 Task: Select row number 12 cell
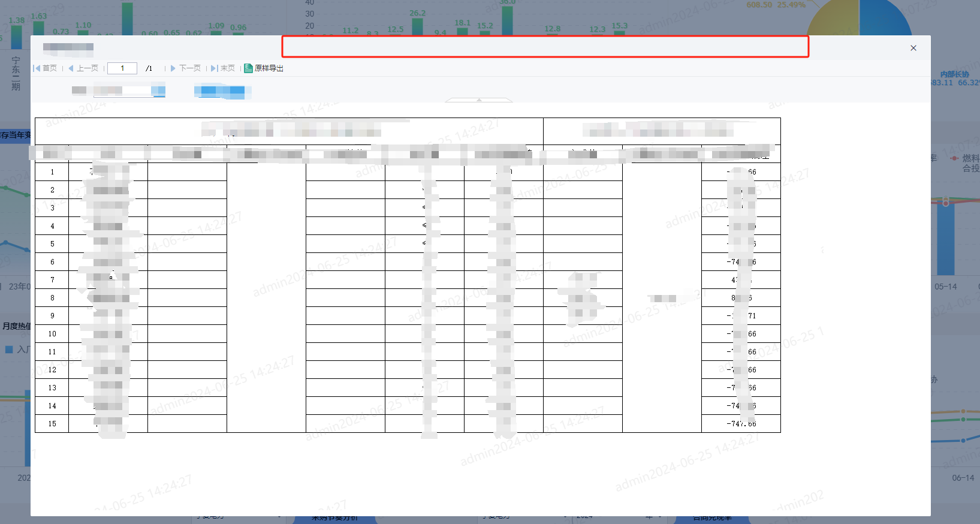tap(52, 370)
